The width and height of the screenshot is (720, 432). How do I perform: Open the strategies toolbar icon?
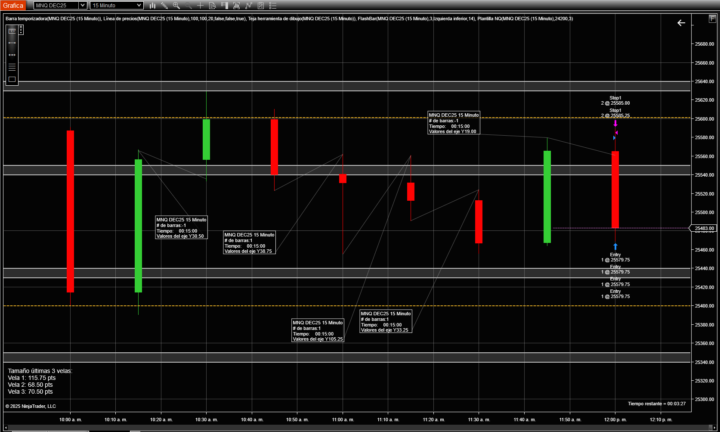click(x=236, y=6)
